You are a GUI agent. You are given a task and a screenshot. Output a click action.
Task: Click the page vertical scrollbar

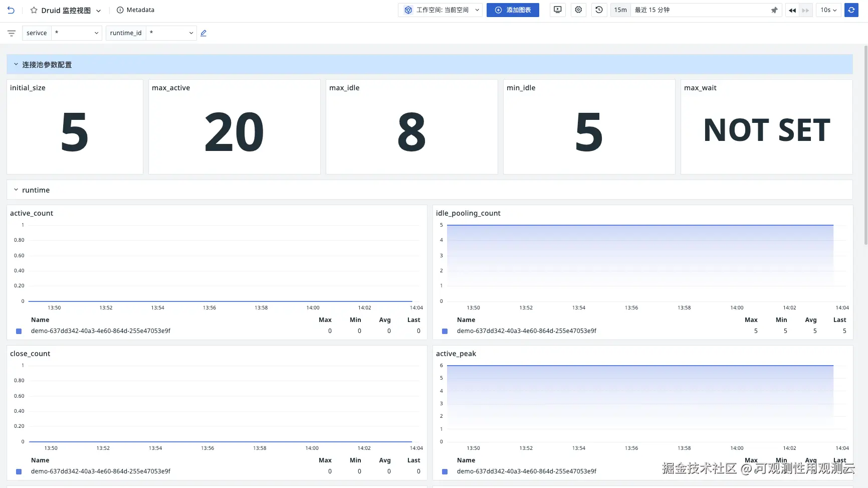click(x=865, y=145)
